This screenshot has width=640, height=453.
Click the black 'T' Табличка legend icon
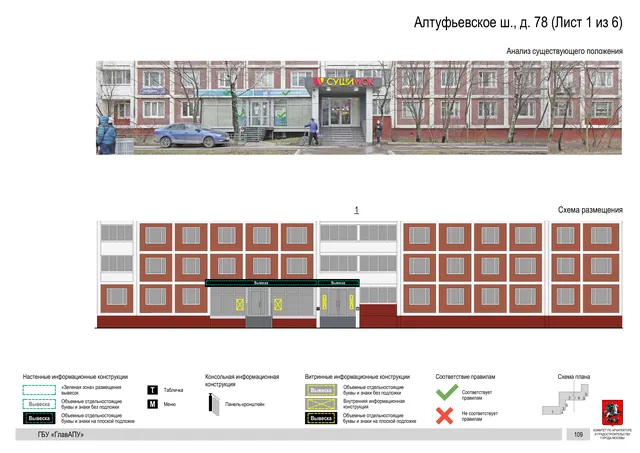coord(152,390)
